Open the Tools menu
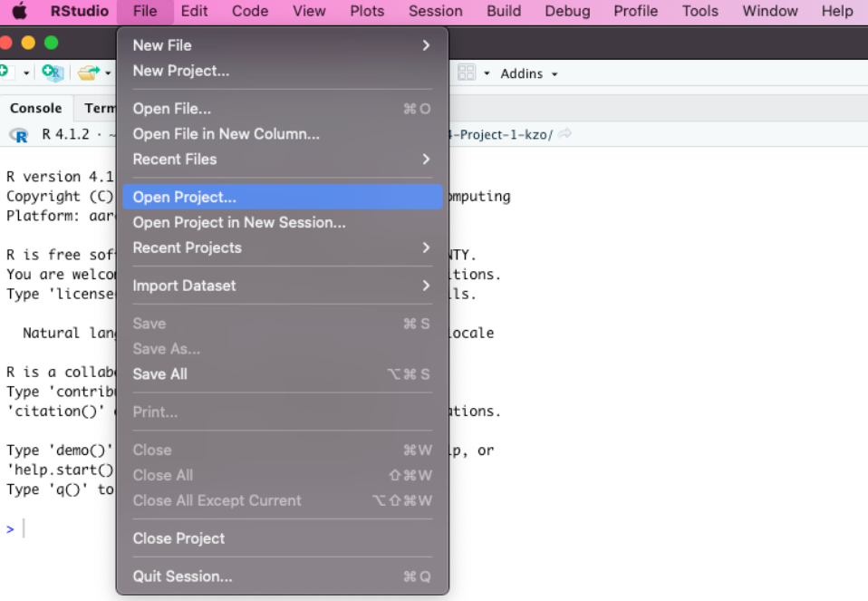 699,11
